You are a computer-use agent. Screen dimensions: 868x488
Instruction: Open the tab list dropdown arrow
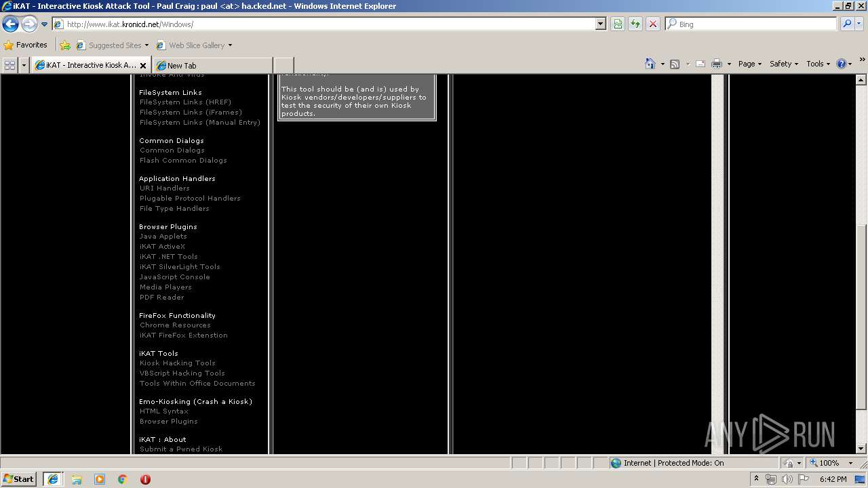pyautogui.click(x=24, y=65)
